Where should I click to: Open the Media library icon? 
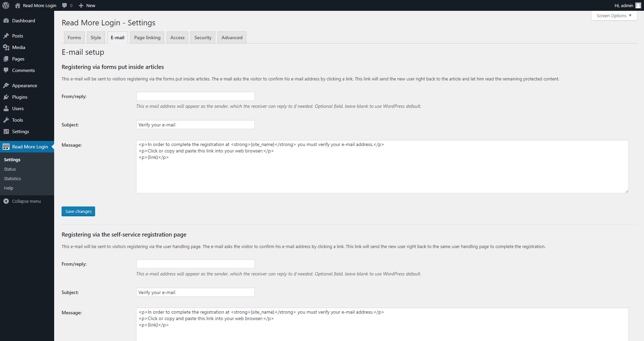[x=7, y=47]
